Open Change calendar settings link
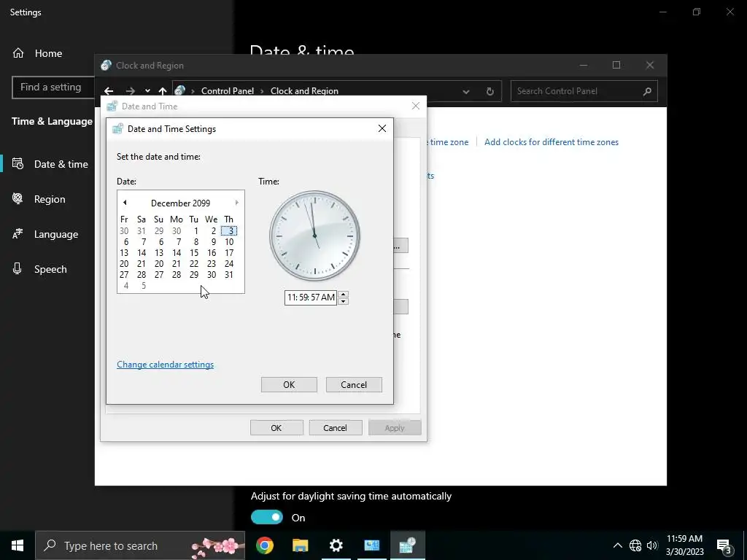Image resolution: width=747 pixels, height=560 pixels. pos(166,365)
